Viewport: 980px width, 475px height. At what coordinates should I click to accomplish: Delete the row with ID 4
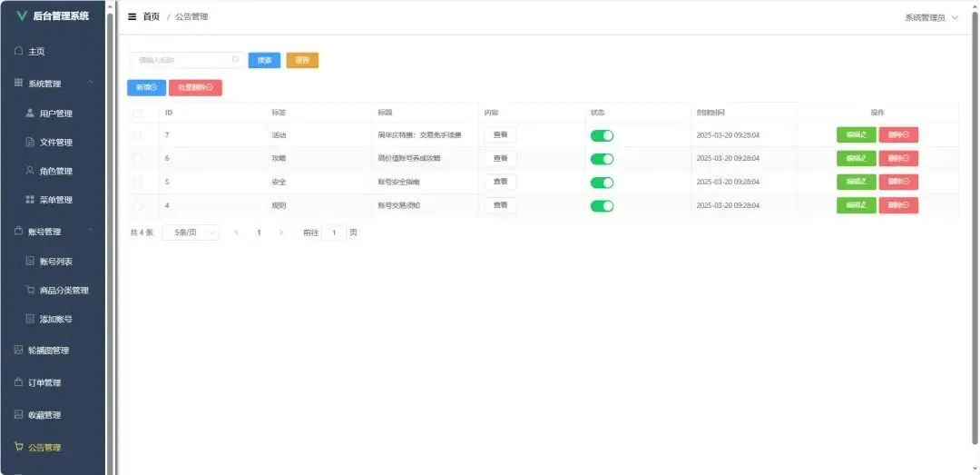[898, 205]
